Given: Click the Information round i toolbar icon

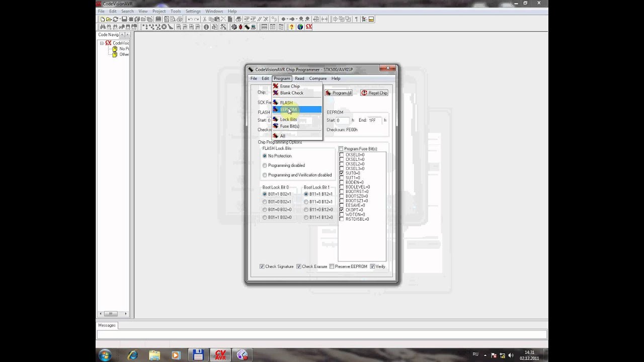Looking at the screenshot, I should click(x=206, y=27).
